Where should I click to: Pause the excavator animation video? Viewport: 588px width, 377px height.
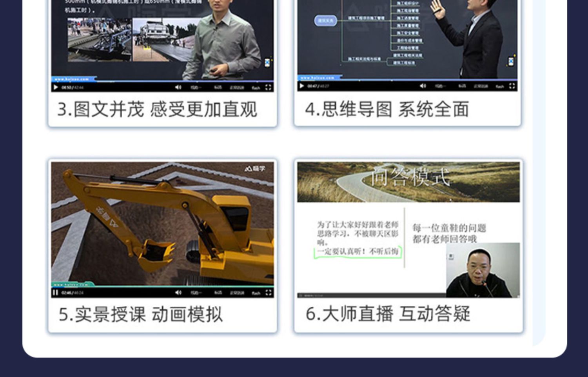[x=56, y=293]
